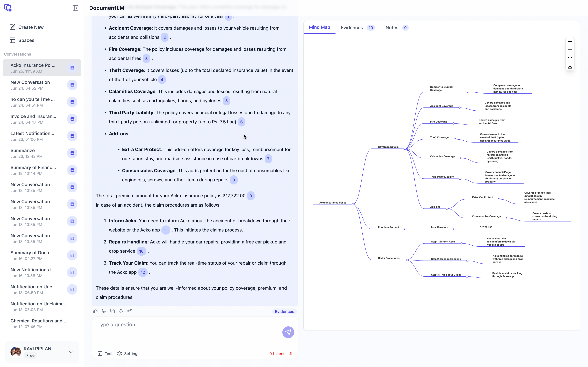The height and width of the screenshot is (367, 588).
Task: Collapse the left sidebar panel
Action: pos(75,8)
